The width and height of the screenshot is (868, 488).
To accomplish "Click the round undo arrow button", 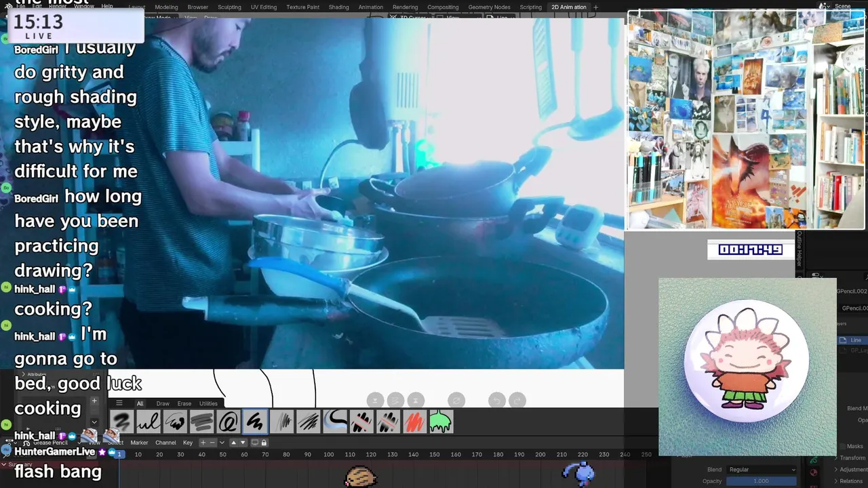I will (x=497, y=400).
